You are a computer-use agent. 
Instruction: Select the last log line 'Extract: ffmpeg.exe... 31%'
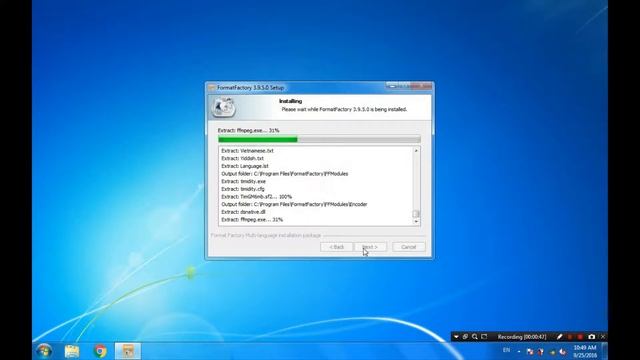coord(252,220)
